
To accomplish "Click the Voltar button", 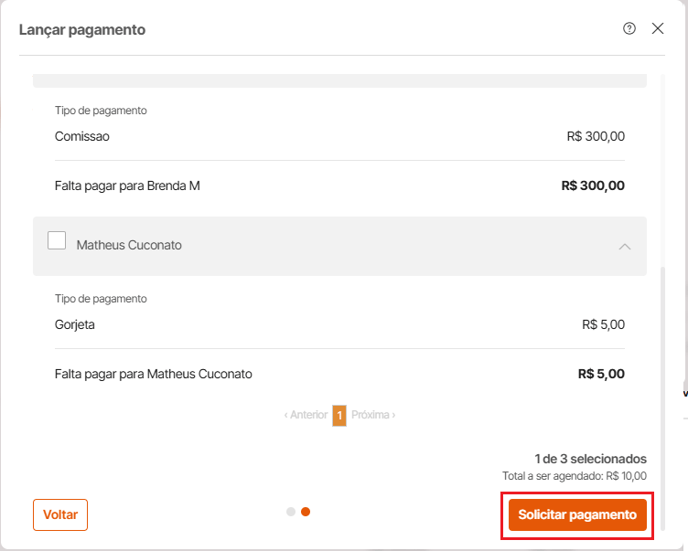I will (60, 515).
